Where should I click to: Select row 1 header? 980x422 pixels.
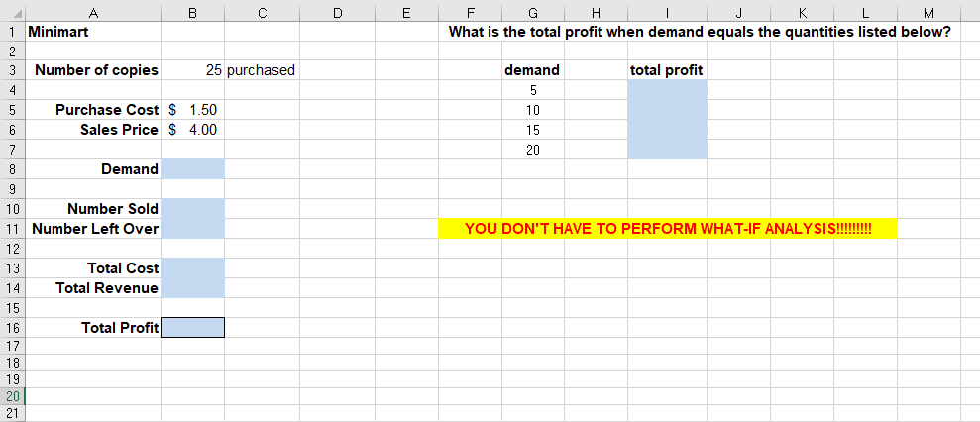click(x=13, y=32)
